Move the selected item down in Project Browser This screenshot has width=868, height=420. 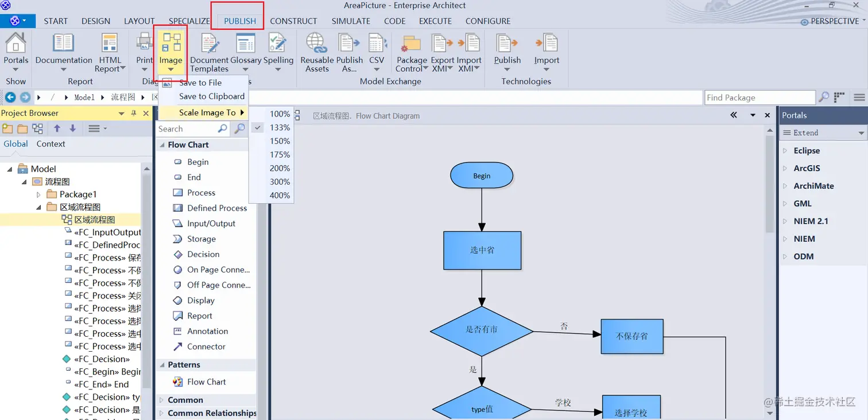(x=72, y=129)
